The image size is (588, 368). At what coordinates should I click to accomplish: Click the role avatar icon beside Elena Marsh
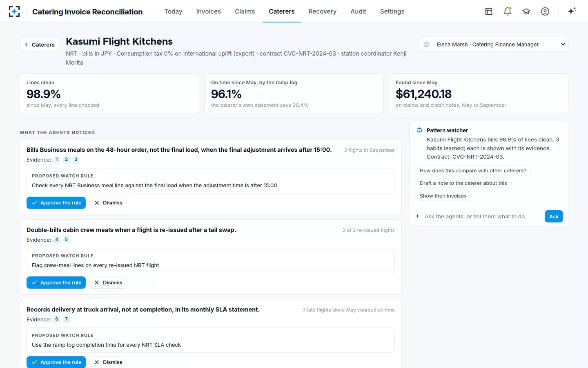point(427,44)
